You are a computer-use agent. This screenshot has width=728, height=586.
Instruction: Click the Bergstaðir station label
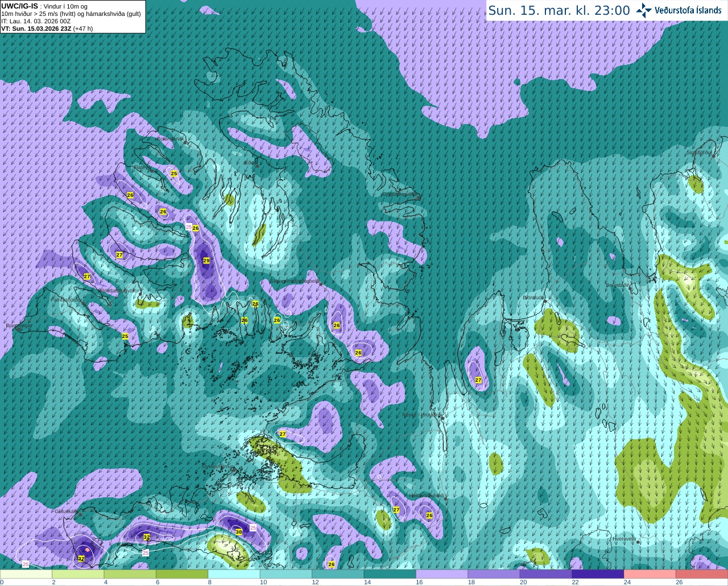618,284
